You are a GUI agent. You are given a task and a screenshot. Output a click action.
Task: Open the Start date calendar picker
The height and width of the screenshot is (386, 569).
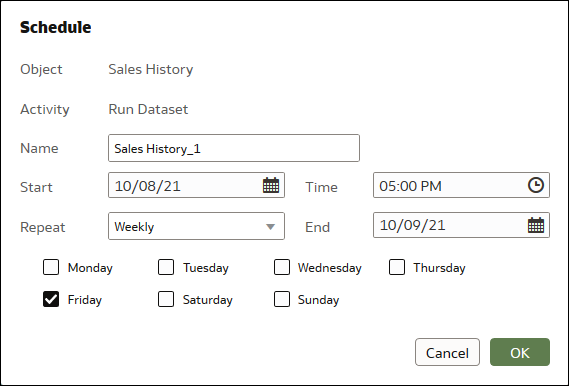[271, 185]
